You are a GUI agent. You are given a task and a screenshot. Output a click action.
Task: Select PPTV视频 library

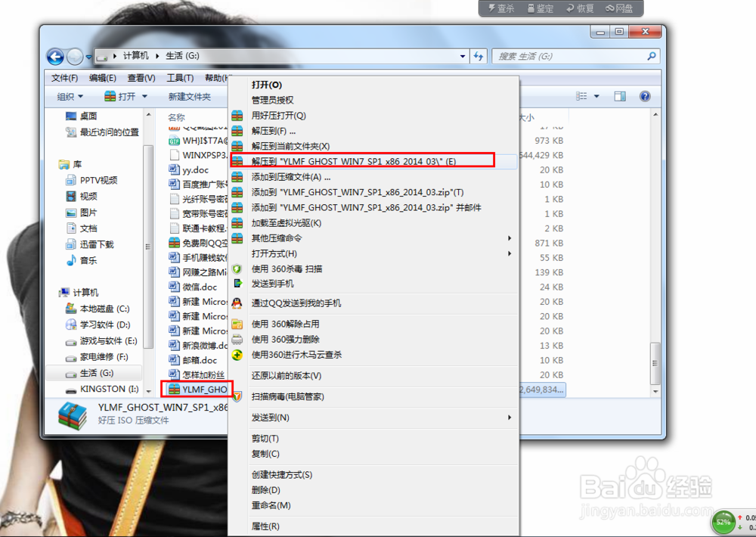click(91, 180)
